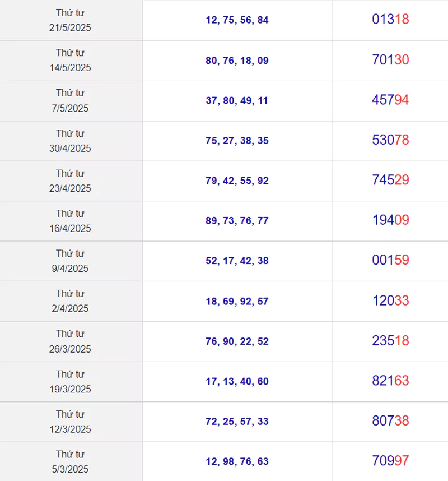Select the date cell Thứ tư 30/4/2025
Image resolution: width=448 pixels, height=481 pixels.
coord(70,141)
